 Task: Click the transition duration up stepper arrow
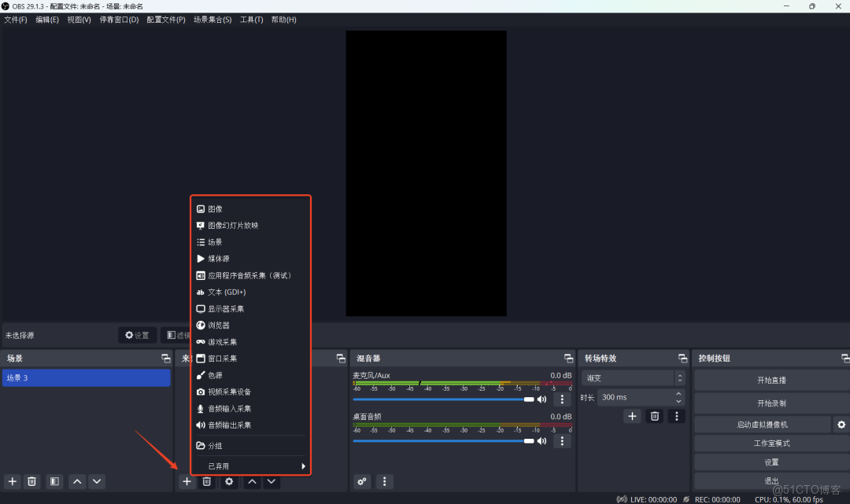click(x=678, y=393)
